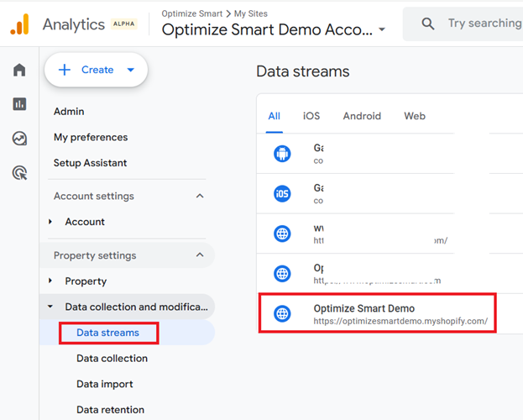This screenshot has width=523, height=420.
Task: Click the optimizesmartdemo.myshopify.com URL
Action: pos(400,321)
